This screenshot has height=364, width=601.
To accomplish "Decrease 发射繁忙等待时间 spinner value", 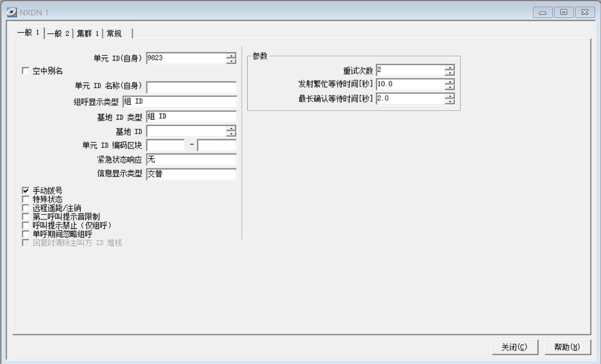I will click(450, 87).
